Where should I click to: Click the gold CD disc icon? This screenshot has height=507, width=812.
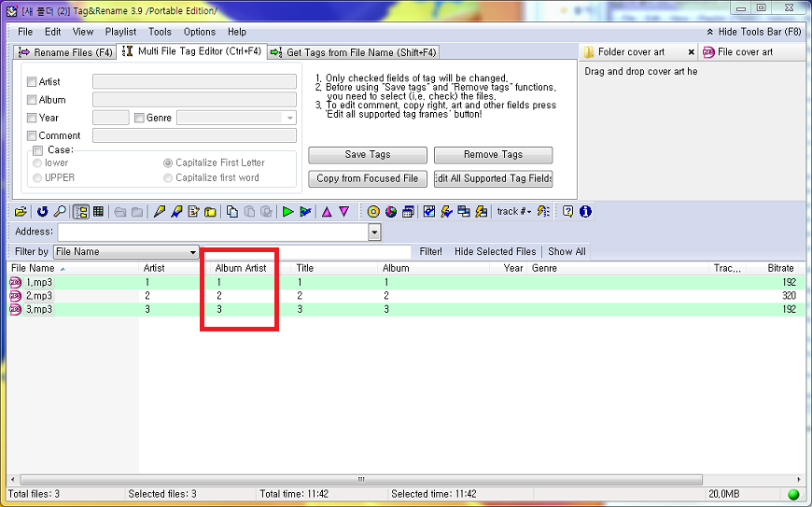coord(373,211)
